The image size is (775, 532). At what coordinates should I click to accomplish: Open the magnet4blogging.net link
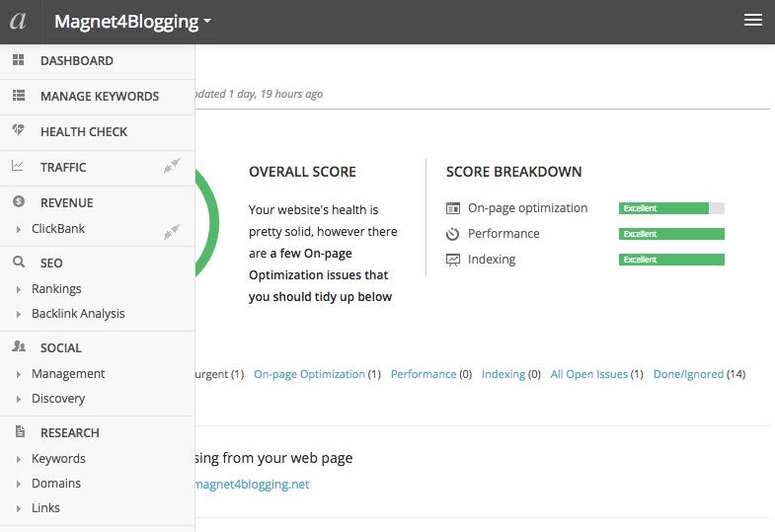tap(252, 485)
